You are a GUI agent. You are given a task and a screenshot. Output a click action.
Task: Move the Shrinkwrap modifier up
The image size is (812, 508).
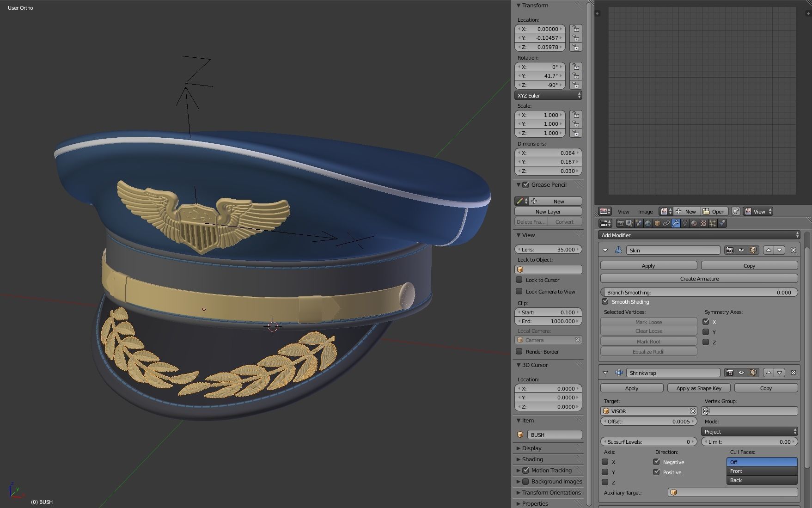point(769,373)
